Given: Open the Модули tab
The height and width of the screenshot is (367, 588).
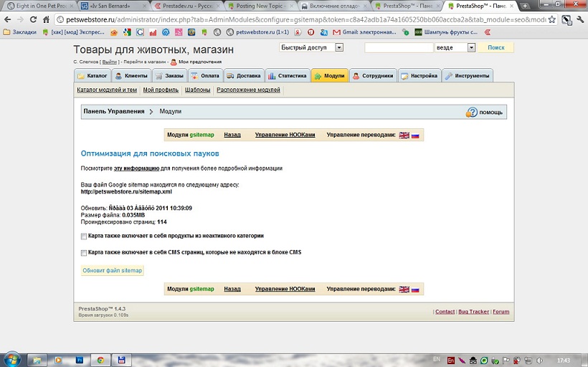Looking at the screenshot, I should (x=330, y=75).
